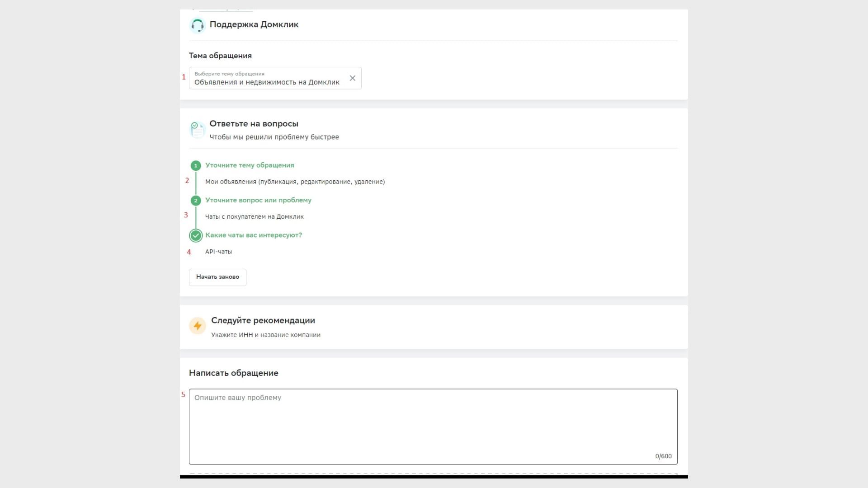Image resolution: width=868 pixels, height=488 pixels.
Task: Focus the Опишите вашу проблему text area
Action: tap(433, 427)
